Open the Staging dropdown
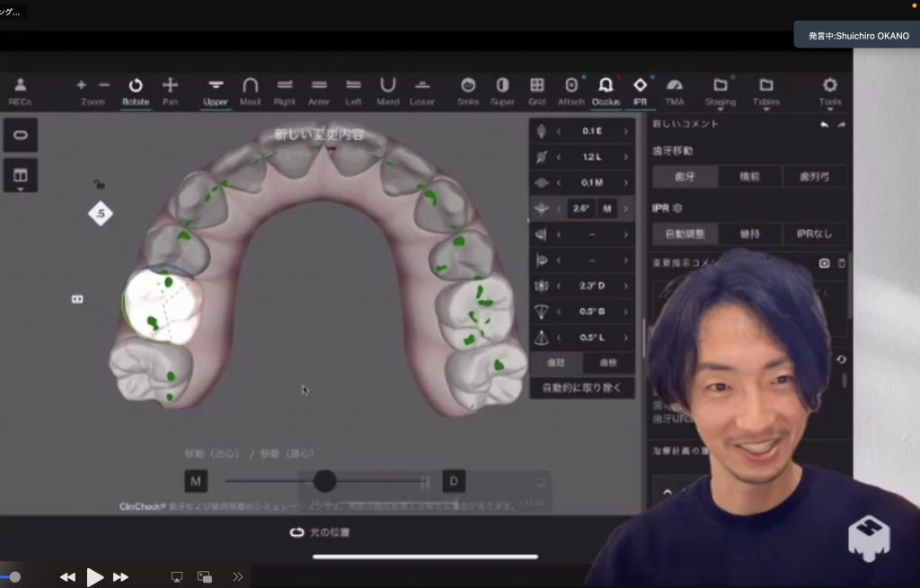920x588 pixels. pos(721,92)
